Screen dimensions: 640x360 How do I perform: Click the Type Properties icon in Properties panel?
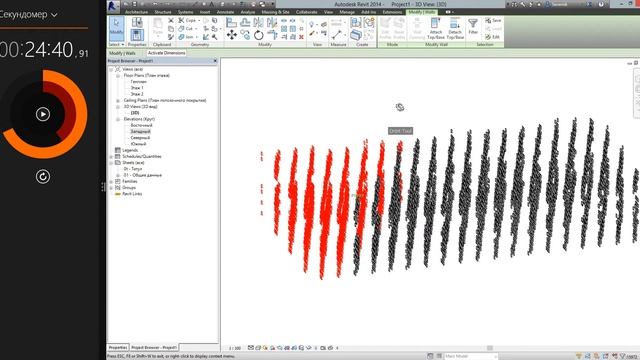[x=137, y=22]
